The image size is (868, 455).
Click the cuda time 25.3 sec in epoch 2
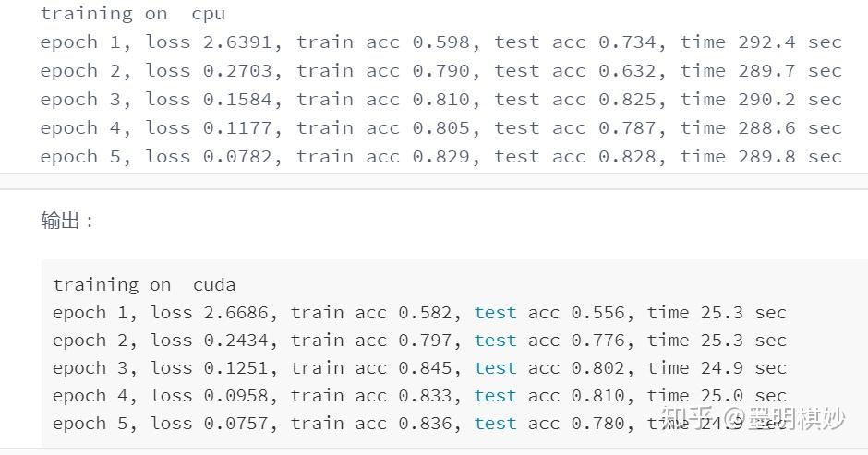point(743,341)
